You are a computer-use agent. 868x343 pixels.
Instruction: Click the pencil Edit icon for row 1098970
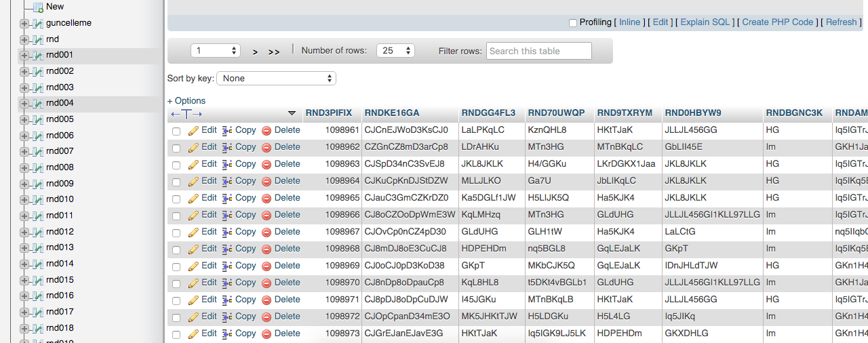pos(193,283)
